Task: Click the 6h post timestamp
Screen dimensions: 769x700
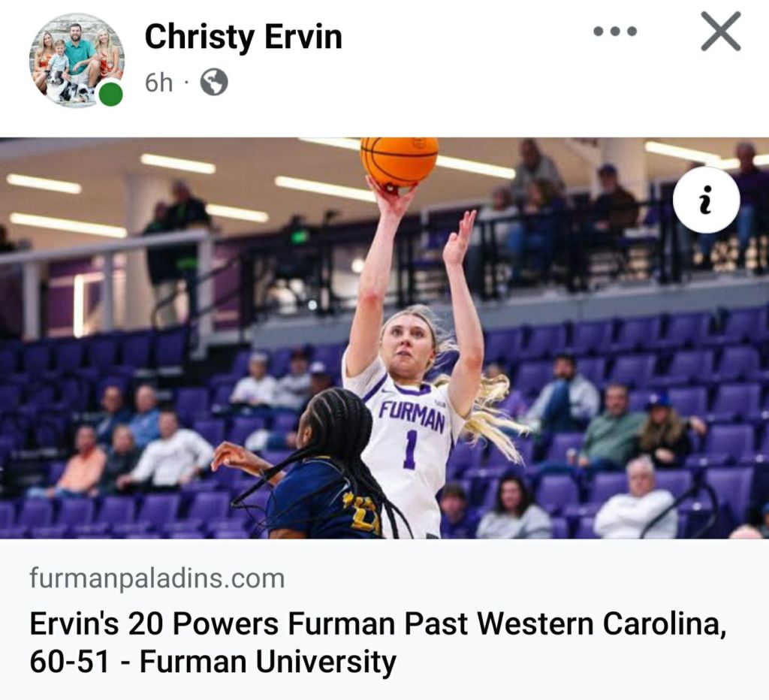Action: click(158, 83)
